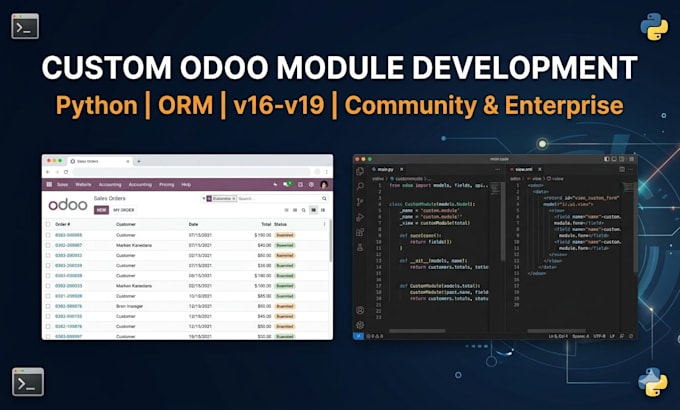The width and height of the screenshot is (680, 410).
Task: Open the Website menu in Odoo navbar
Action: coord(83,184)
